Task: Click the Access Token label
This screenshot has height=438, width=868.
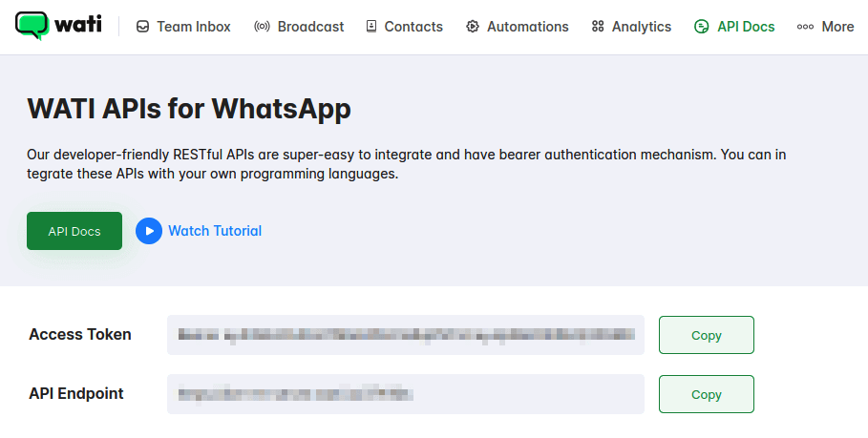Action: [80, 335]
